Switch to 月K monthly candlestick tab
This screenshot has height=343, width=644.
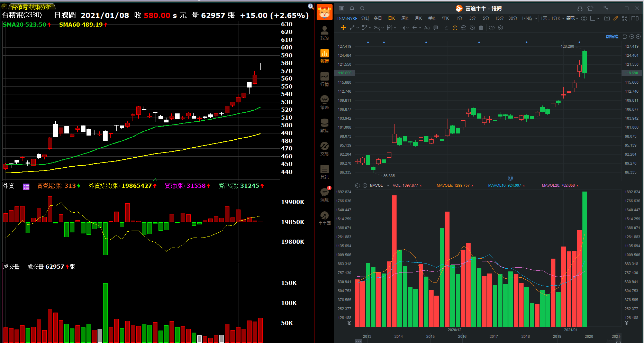tap(418, 18)
